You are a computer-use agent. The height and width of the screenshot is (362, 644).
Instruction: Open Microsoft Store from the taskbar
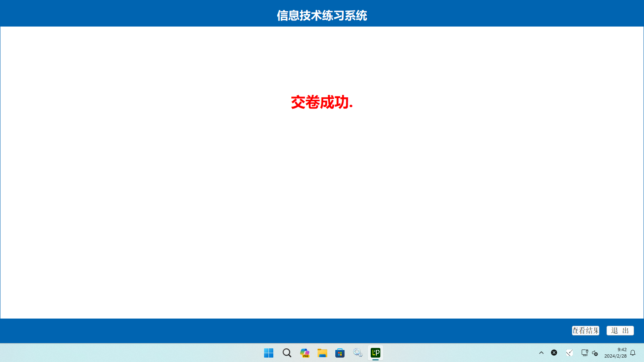(340, 353)
